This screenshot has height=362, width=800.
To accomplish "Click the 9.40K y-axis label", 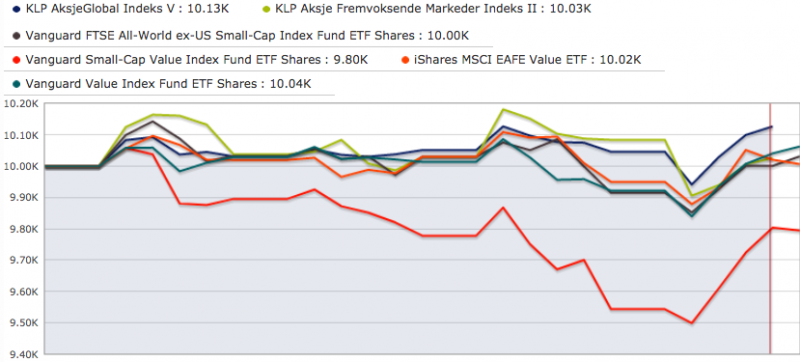I will [x=20, y=354].
